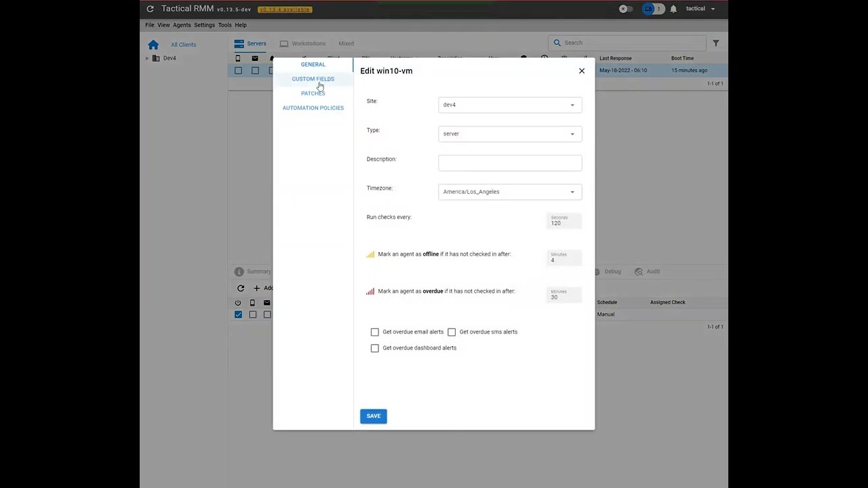The image size is (868, 488).
Task: Click the phone column icon in tasks table
Action: click(x=252, y=303)
